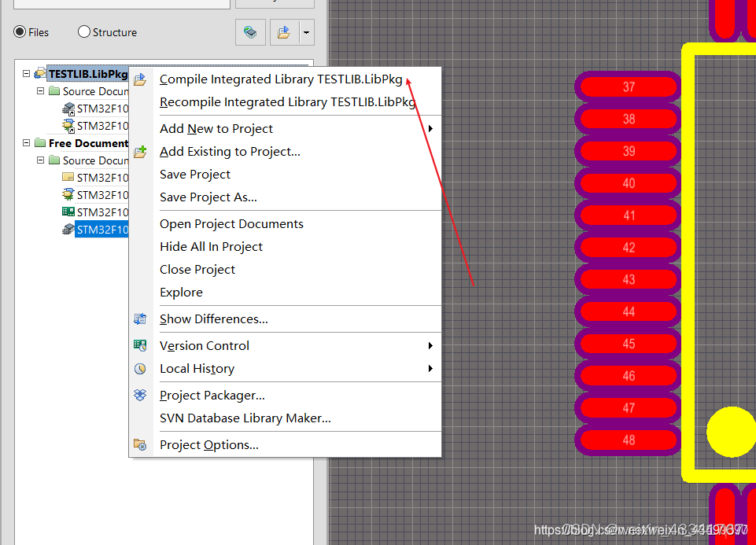Click Save Project in context menu
Viewport: 756px width, 545px height.
click(x=286, y=175)
